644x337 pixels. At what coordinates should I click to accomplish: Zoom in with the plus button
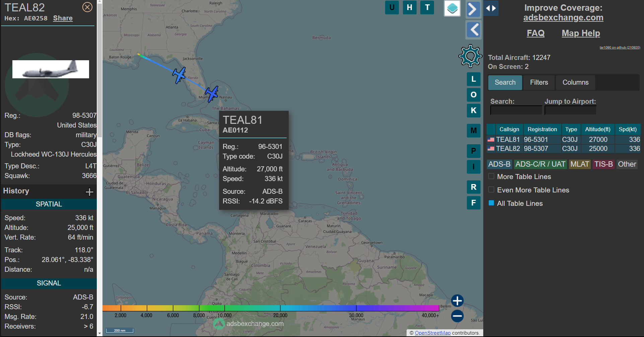(x=457, y=301)
